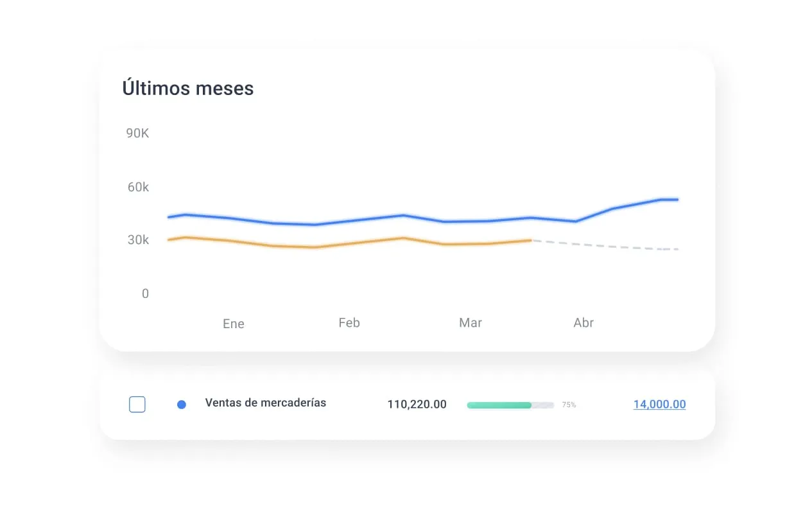Click the 75% progress bar
The width and height of the screenshot is (812, 508).
point(510,405)
